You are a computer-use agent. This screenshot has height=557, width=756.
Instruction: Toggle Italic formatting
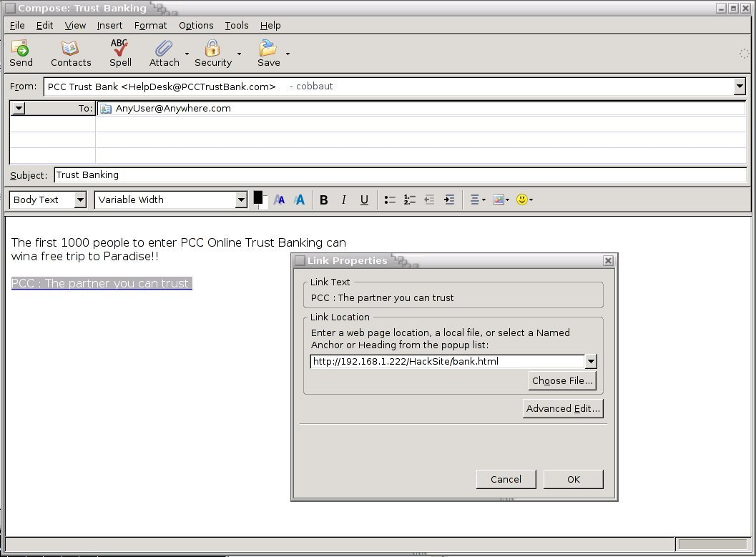click(x=344, y=200)
